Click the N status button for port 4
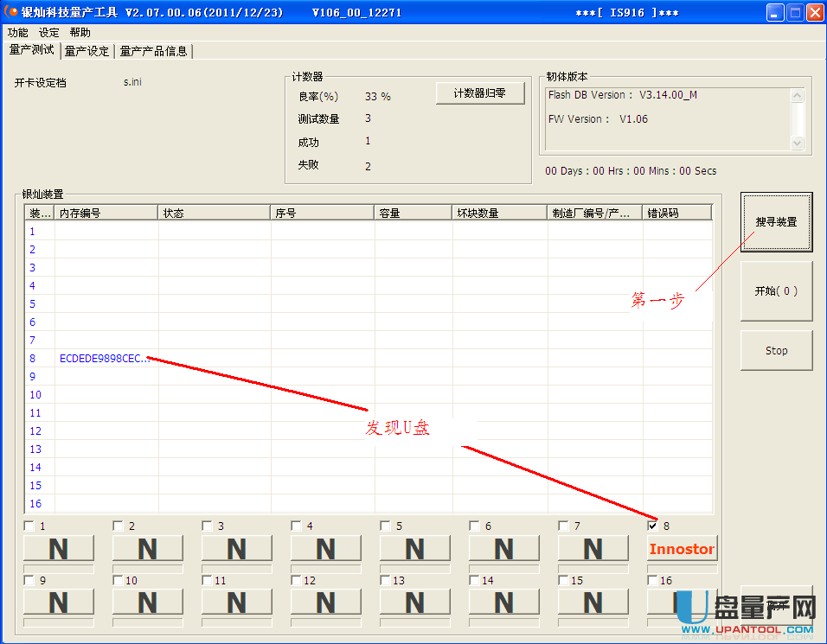The image size is (827, 644). click(325, 548)
